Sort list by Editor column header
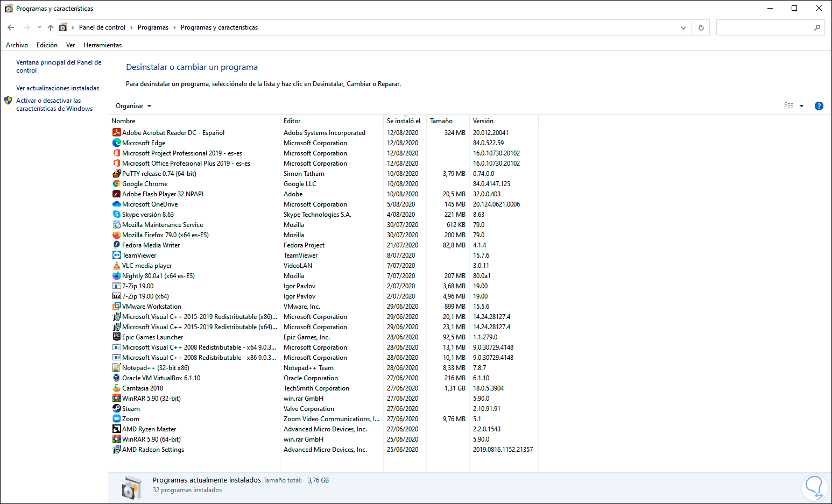The image size is (832, 504). [x=332, y=121]
